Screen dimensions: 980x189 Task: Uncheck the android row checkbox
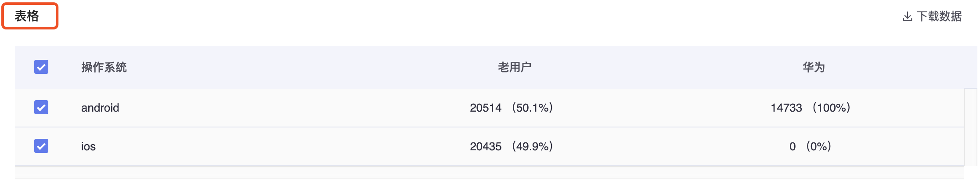tap(41, 107)
